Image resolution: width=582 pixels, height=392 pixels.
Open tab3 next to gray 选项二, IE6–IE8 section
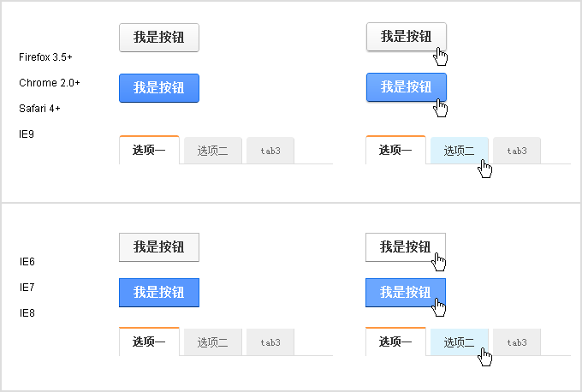point(270,342)
